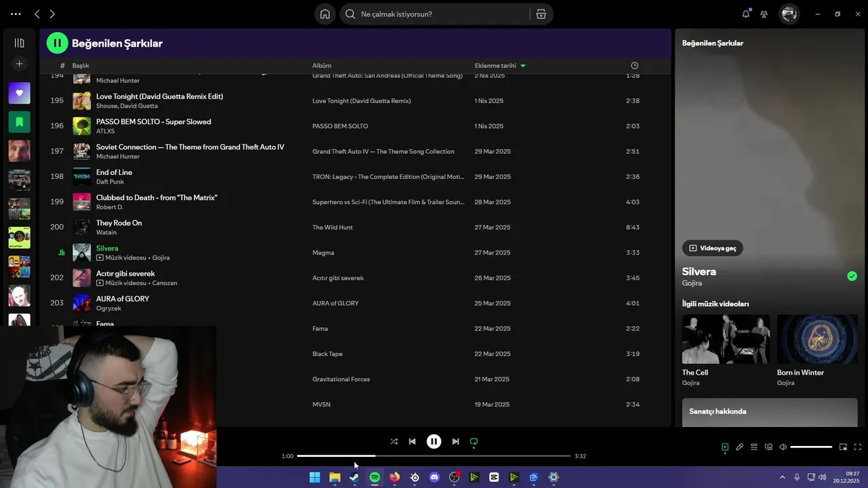The height and width of the screenshot is (488, 868).
Task: Click the green saved checkmark for Silvera
Action: [852, 276]
